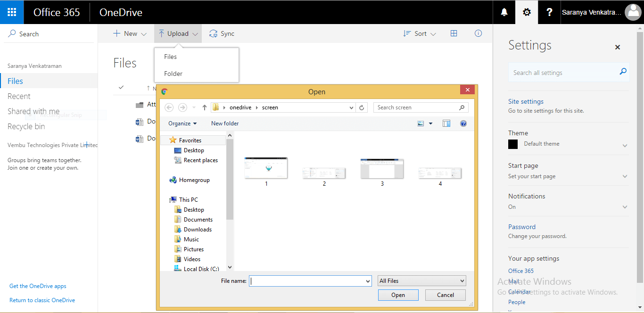Screen dimensions: 644x313
Task: Expand the Notifications setting
Action: pyautogui.click(x=625, y=207)
